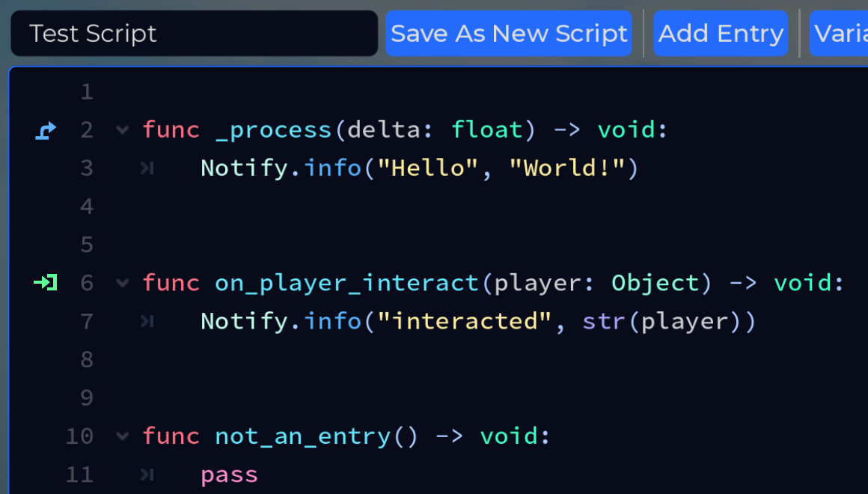Place cursor on the word float in _process

click(488, 129)
